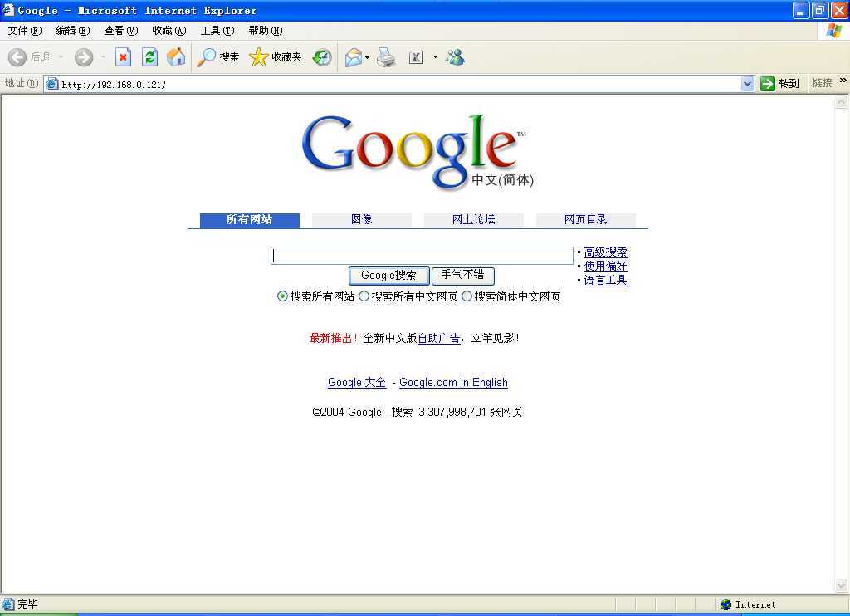
Task: Open the Google 大全 link
Action: (x=357, y=382)
